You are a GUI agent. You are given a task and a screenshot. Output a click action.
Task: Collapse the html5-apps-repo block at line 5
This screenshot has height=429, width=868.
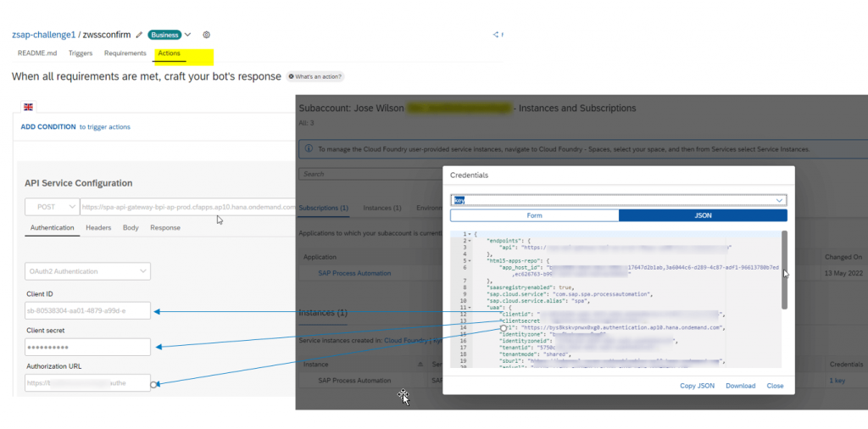click(x=470, y=261)
